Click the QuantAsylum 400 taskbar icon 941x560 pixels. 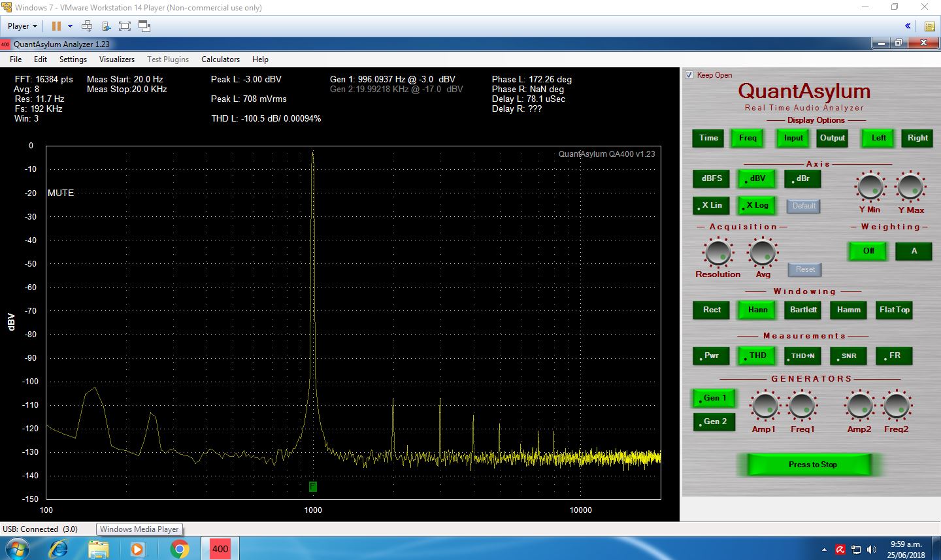[x=220, y=549]
